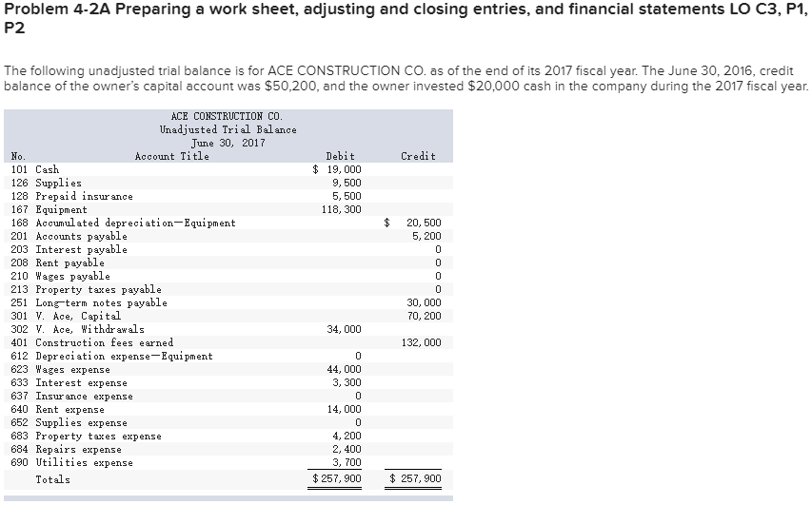The image size is (812, 505).
Task: Select '302 V. Ace, Withdrawals' account
Action: pos(78,330)
